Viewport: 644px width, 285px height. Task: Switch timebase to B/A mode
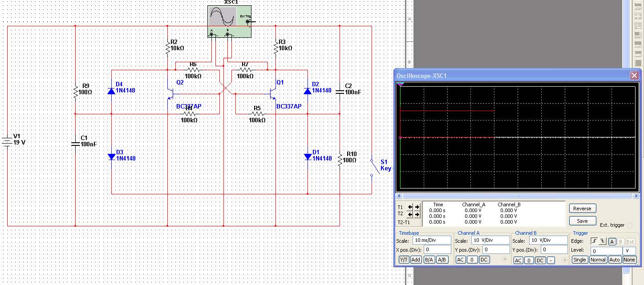click(x=429, y=260)
